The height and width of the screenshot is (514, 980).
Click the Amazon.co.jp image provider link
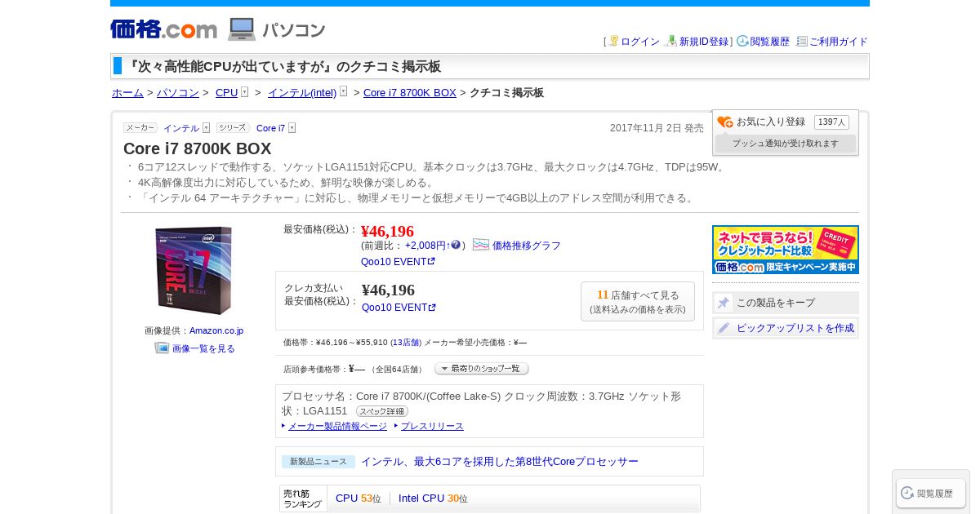tap(216, 330)
